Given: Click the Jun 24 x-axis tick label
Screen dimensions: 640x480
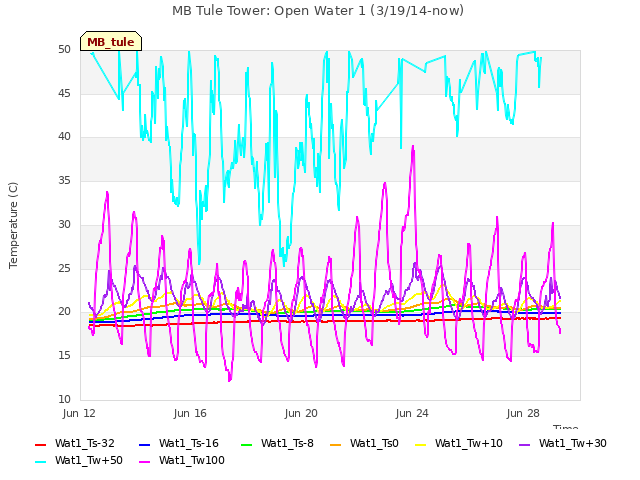Looking at the screenshot, I should click(x=412, y=413).
